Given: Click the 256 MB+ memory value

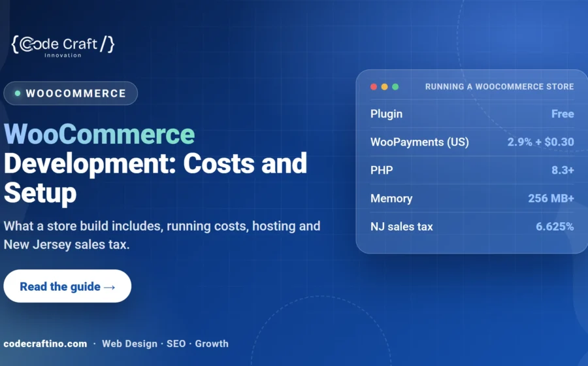Looking at the screenshot, I should point(551,199).
